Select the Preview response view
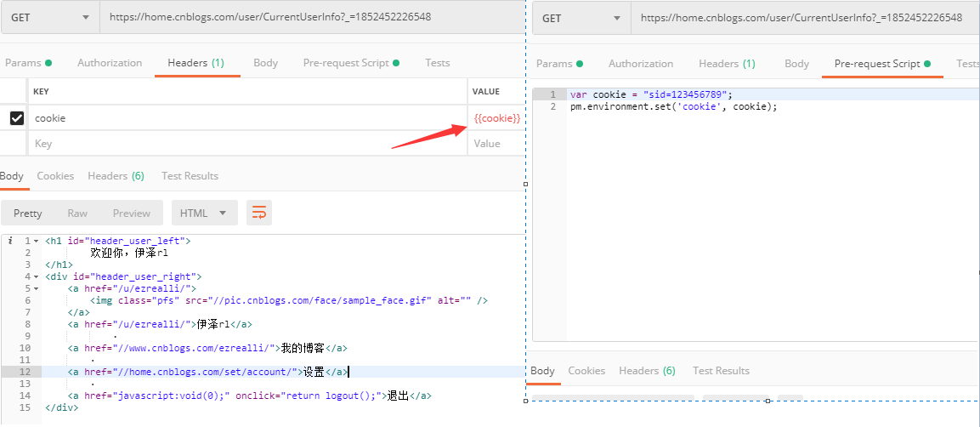980x427 pixels. (x=132, y=213)
